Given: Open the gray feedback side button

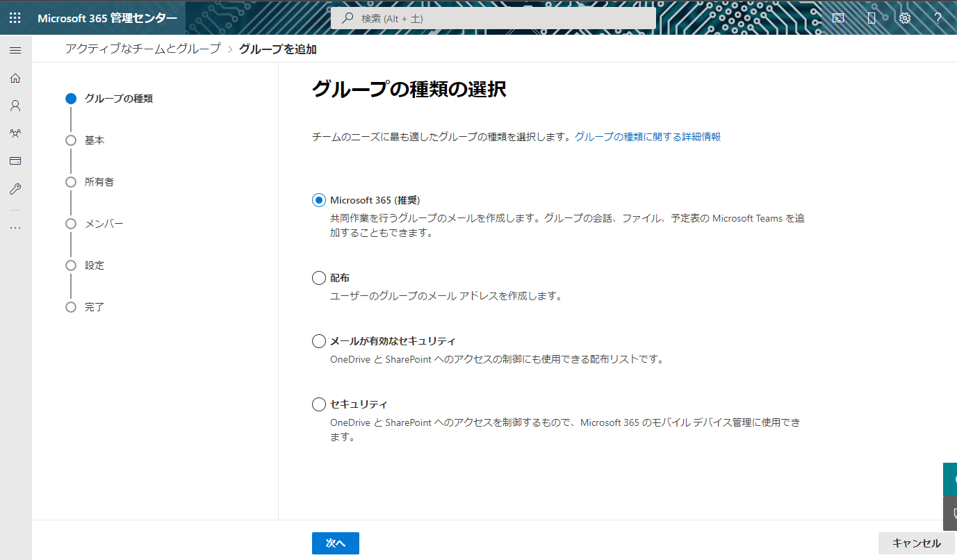Looking at the screenshot, I should point(950,513).
